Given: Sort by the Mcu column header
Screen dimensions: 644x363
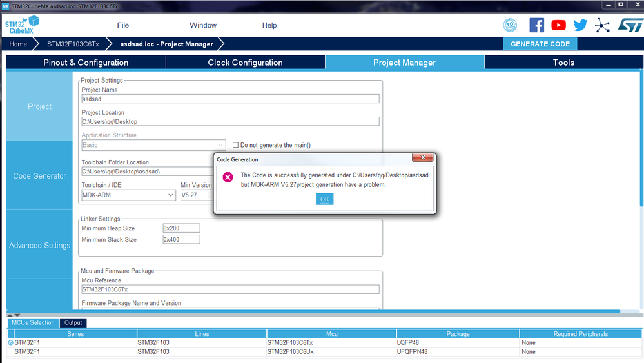Looking at the screenshot, I should pos(332,334).
